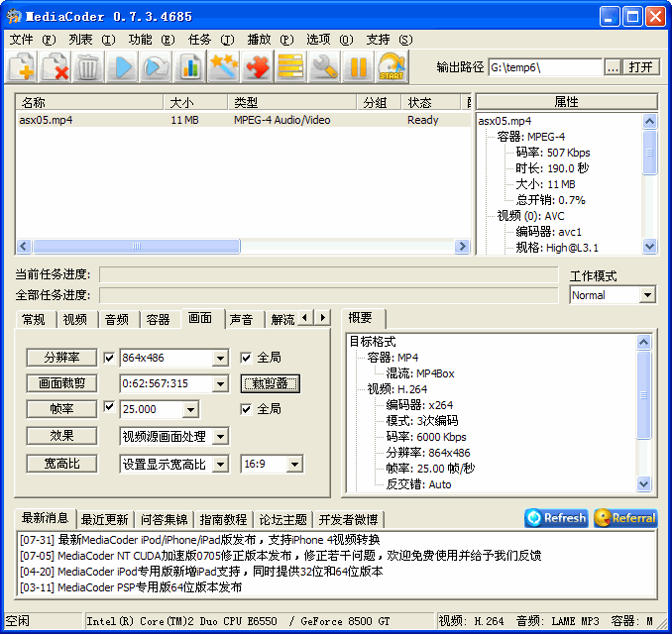Open the 16:9 aspect ratio dropdown
This screenshot has height=634, width=672.
(294, 464)
